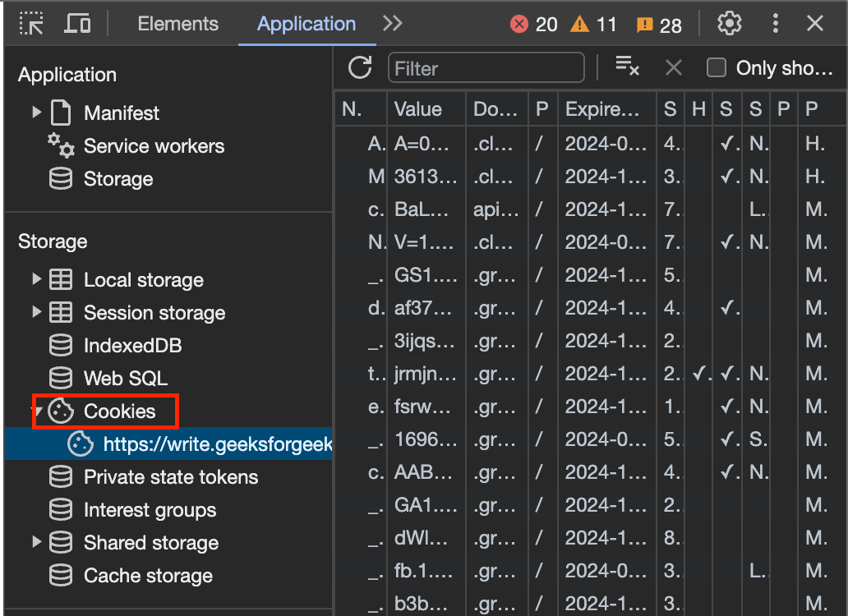The image size is (848, 616).
Task: Open DevTools settings gear
Action: point(729,24)
